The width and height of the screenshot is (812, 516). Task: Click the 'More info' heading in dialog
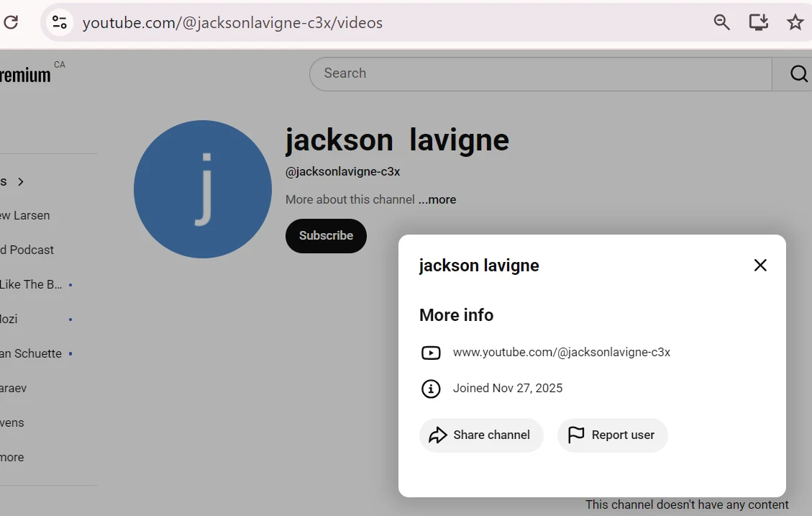[456, 315]
